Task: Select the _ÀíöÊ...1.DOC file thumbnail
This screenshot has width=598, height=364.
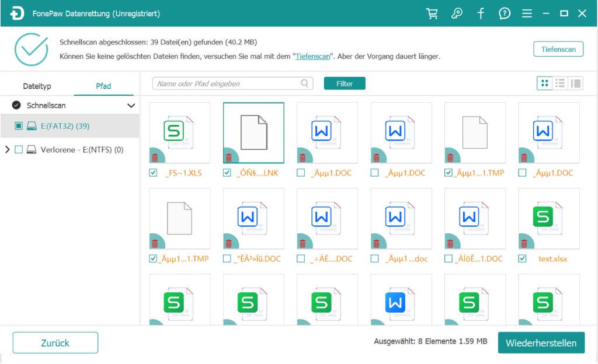Action: 475,219
